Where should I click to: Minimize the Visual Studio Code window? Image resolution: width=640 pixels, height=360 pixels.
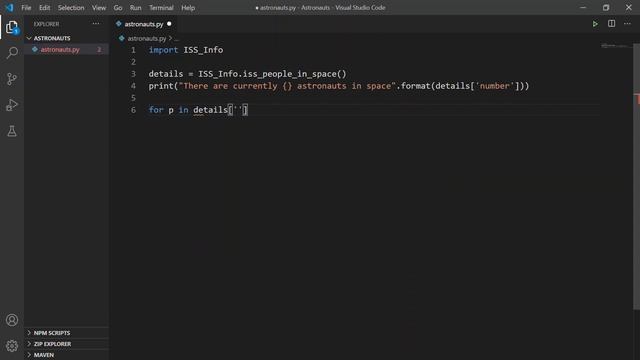pos(583,7)
